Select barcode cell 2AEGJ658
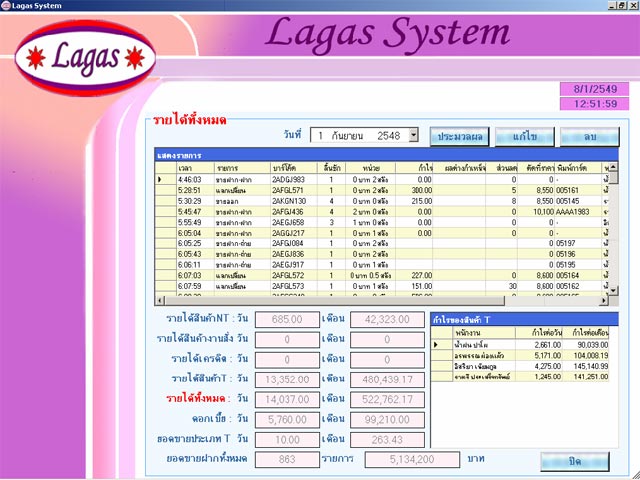 coord(294,222)
